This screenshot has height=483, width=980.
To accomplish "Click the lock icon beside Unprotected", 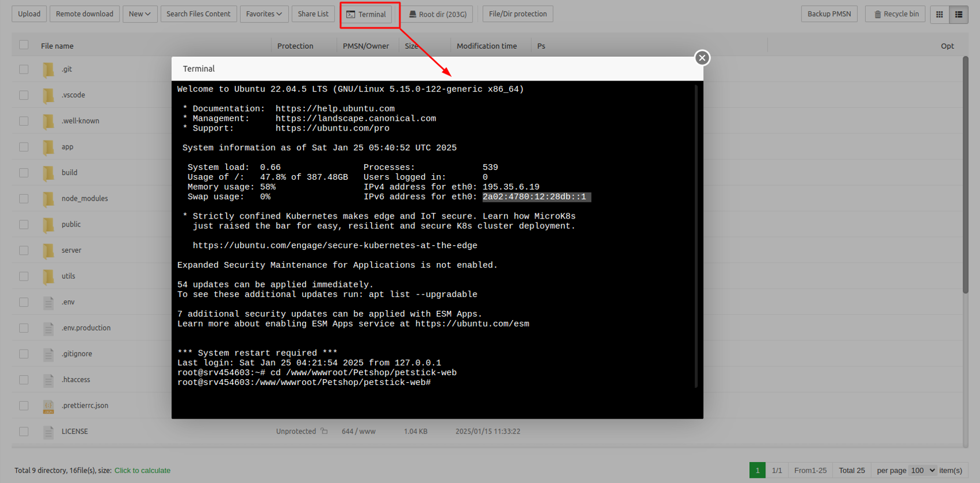I will point(324,431).
